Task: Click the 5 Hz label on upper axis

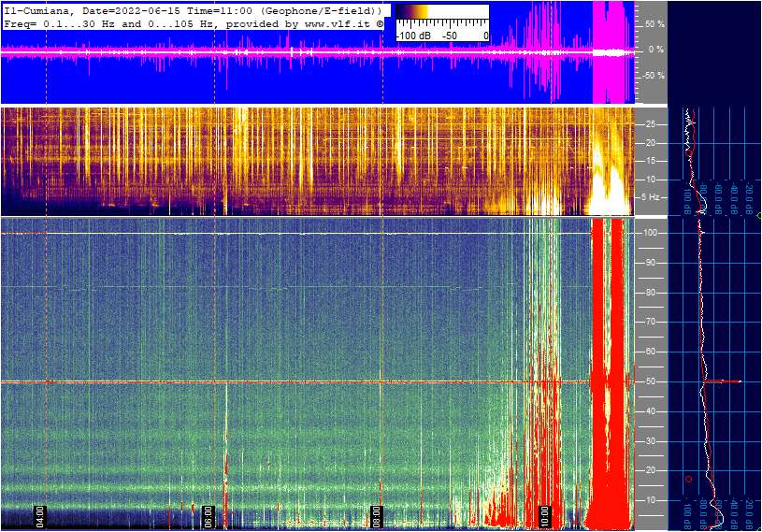Action: [650, 197]
